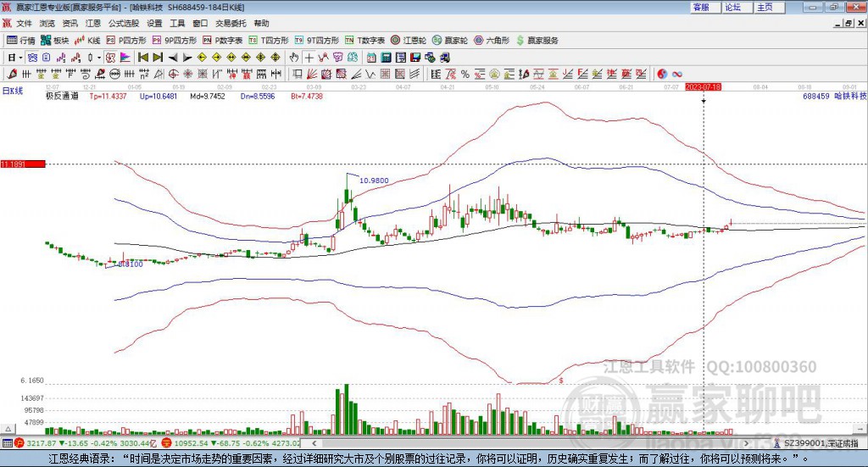Click the red target circle tool
Screen dimensions: 868x467
click(173, 74)
